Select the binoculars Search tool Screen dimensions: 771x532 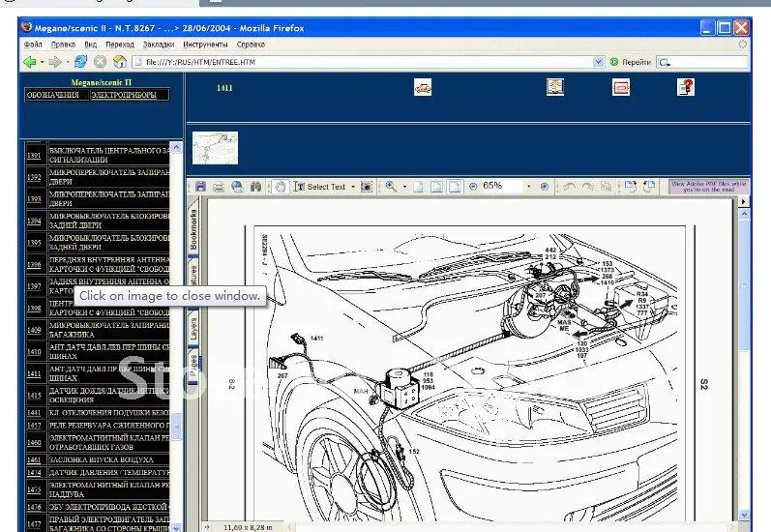tap(255, 187)
